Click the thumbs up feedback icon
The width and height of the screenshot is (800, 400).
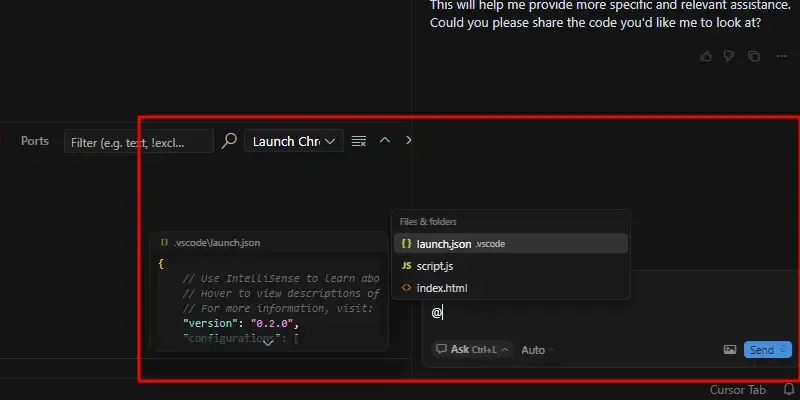click(706, 56)
